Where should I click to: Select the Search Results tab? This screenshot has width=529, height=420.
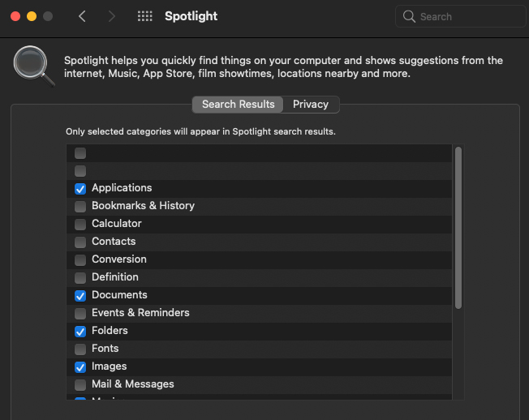point(238,105)
